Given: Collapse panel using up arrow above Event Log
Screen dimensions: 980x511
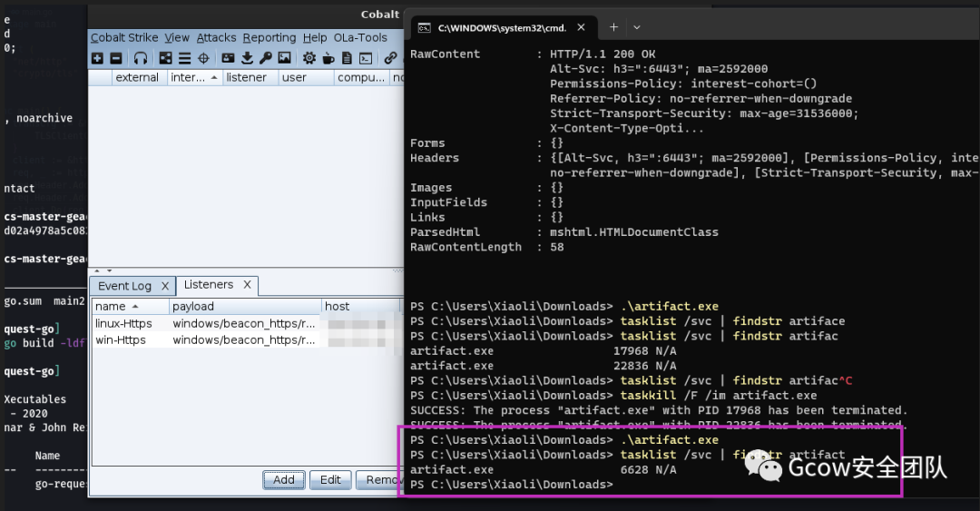Looking at the screenshot, I should coord(97,270).
